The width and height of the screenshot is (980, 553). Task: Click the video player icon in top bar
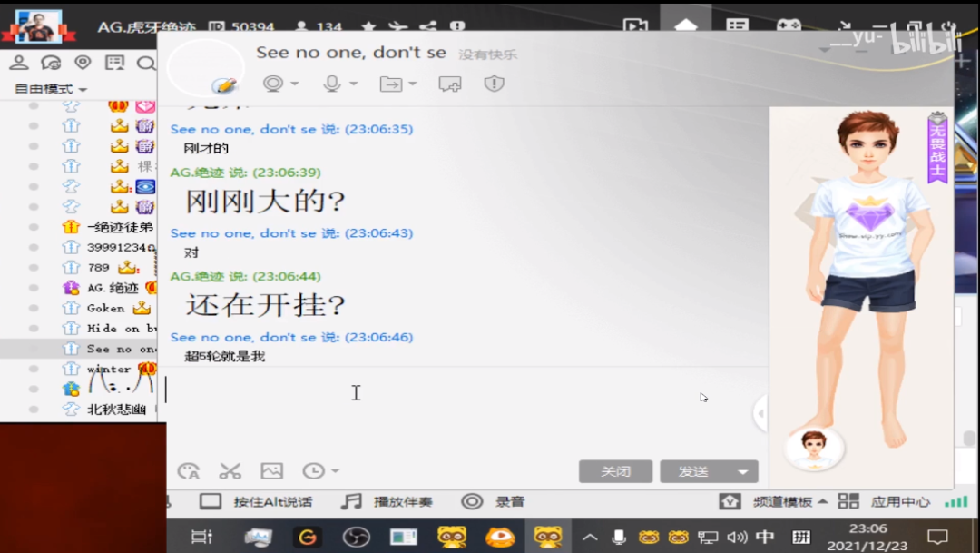(x=635, y=25)
